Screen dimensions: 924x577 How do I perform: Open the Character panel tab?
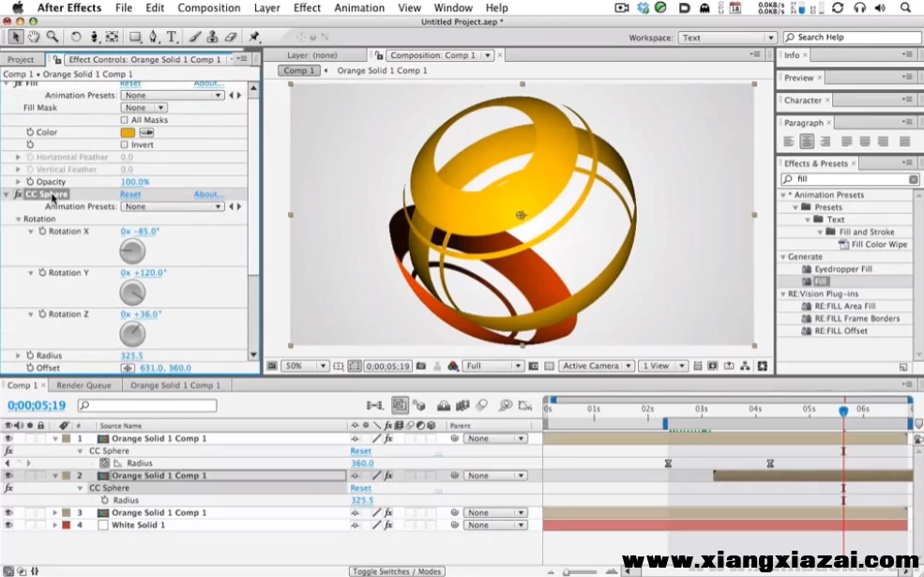point(803,100)
